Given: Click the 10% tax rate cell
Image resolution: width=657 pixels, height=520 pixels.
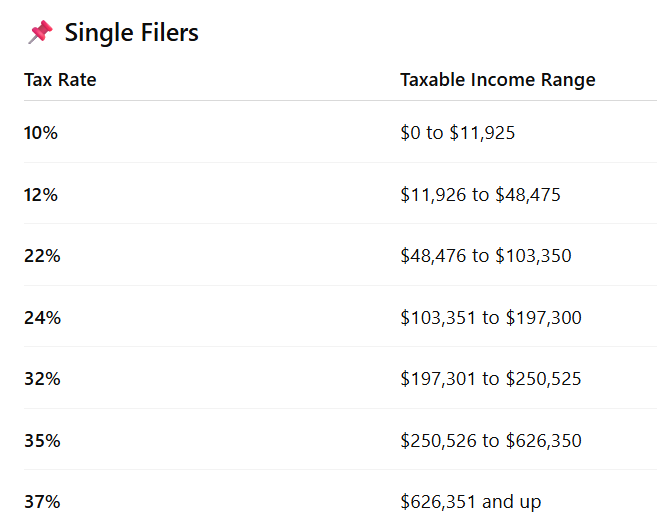Looking at the screenshot, I should pyautogui.click(x=41, y=132).
